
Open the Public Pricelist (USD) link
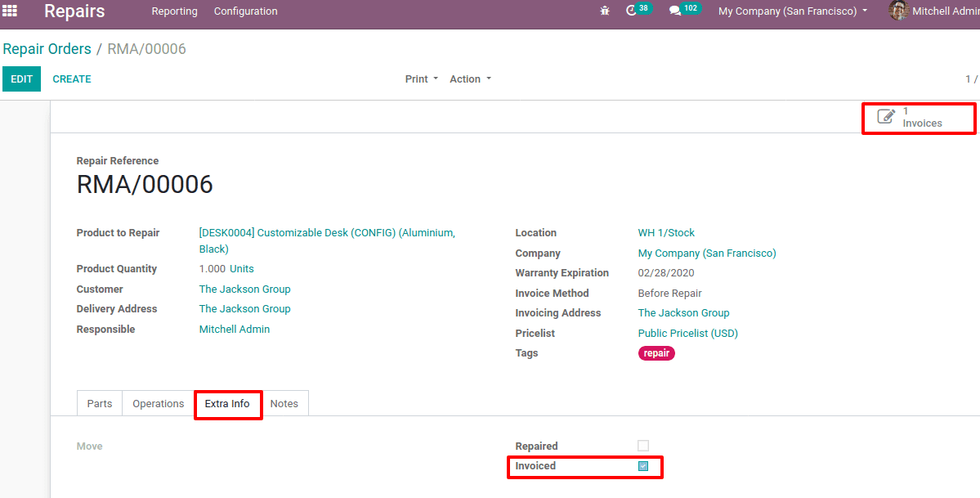[688, 334]
